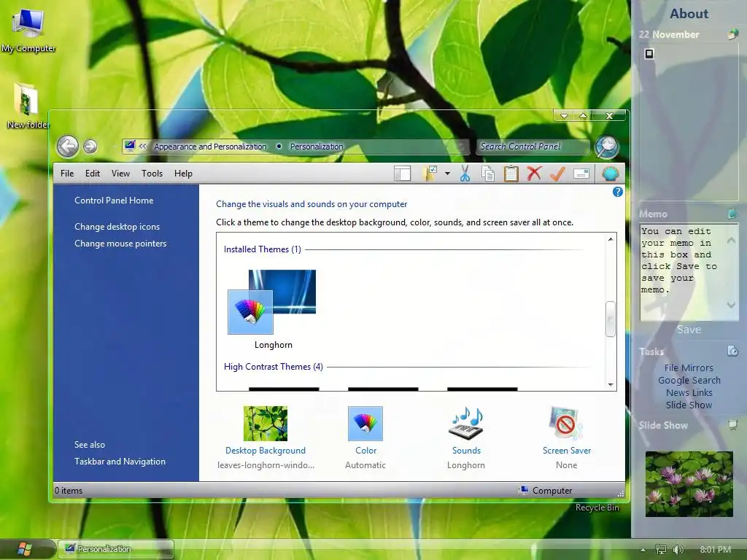The image size is (747, 560).
Task: Click the memo scroll-up arrow
Action: pos(731,240)
